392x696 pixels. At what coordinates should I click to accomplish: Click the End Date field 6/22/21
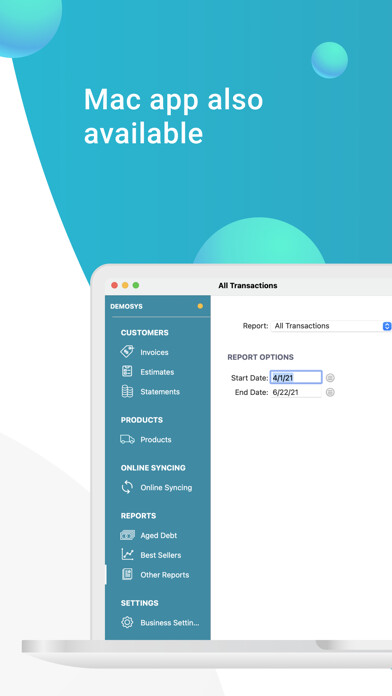pos(296,392)
